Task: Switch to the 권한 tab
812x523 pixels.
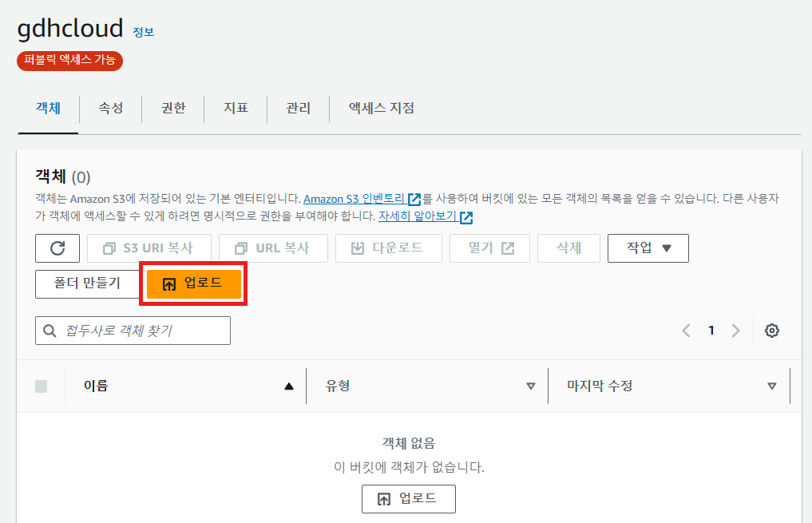Action: click(173, 109)
